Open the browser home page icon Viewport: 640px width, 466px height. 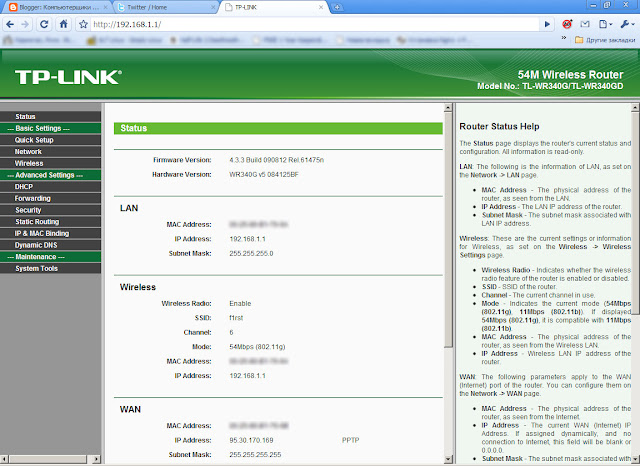pyautogui.click(x=63, y=24)
